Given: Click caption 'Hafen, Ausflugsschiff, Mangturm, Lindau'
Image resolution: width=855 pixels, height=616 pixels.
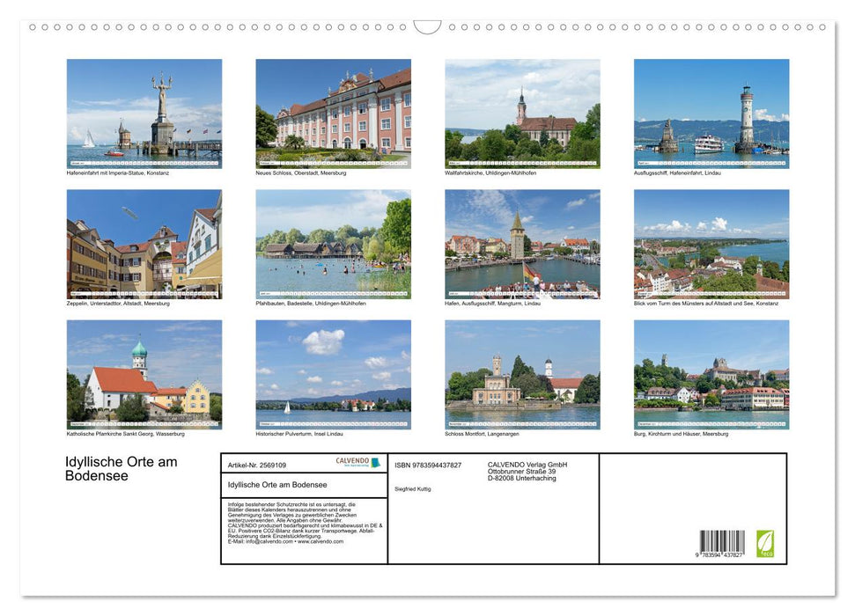Looking at the screenshot, I should click(x=492, y=303).
